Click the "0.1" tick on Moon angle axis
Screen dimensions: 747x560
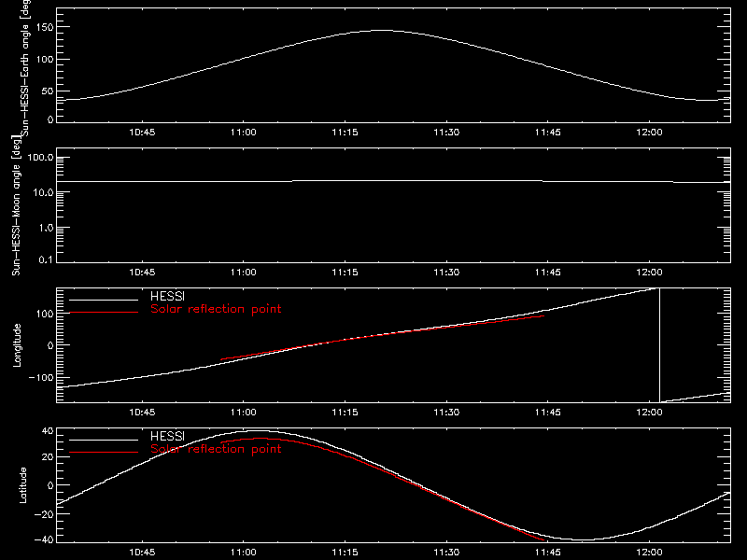click(x=46, y=259)
